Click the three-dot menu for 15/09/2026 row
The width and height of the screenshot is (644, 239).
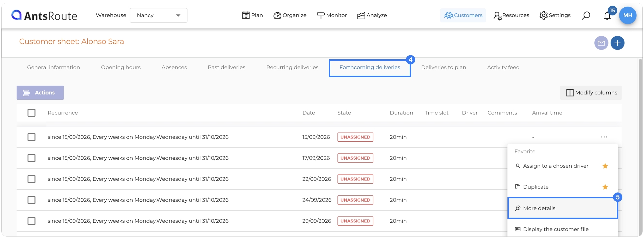[604, 137]
